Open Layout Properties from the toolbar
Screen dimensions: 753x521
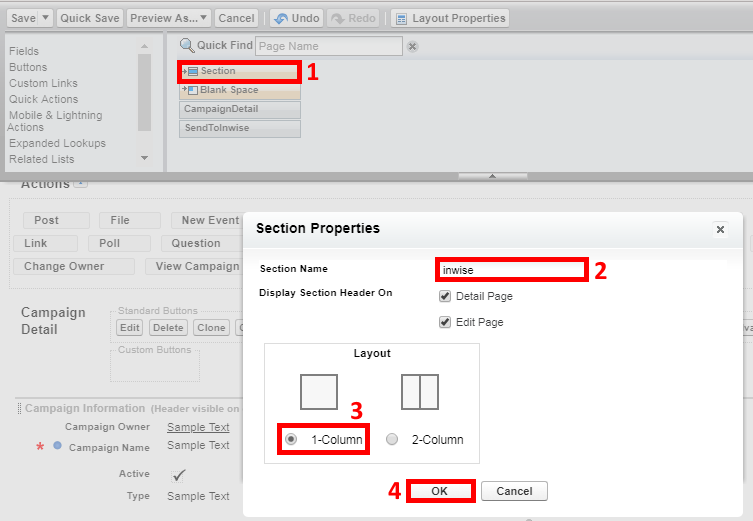[x=449, y=18]
